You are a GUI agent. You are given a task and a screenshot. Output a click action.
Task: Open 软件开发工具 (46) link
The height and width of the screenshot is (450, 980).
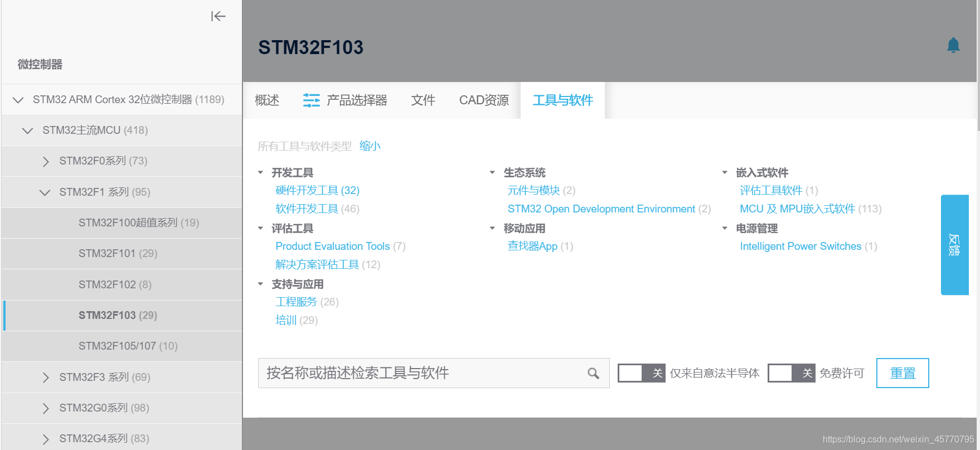point(317,209)
